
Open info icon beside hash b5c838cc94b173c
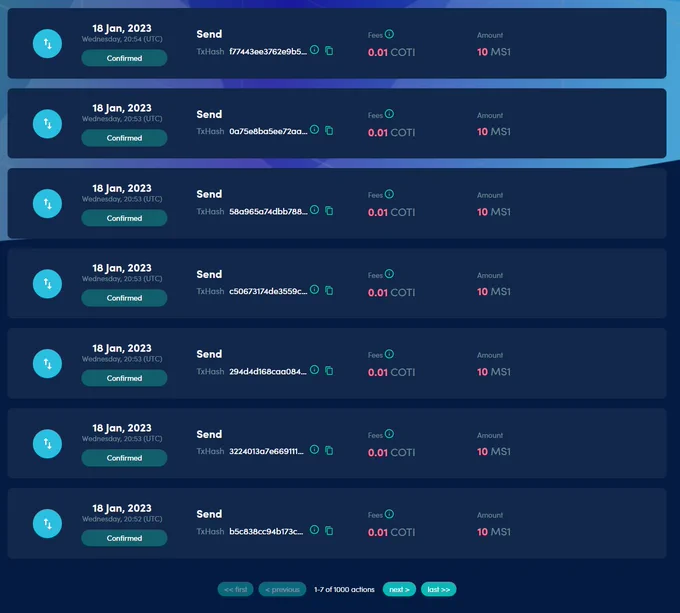click(314, 530)
